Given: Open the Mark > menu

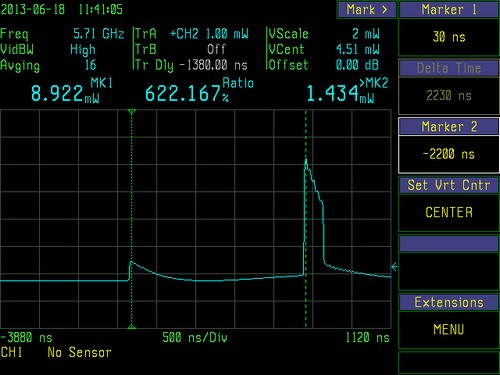Looking at the screenshot, I should coord(367,10).
